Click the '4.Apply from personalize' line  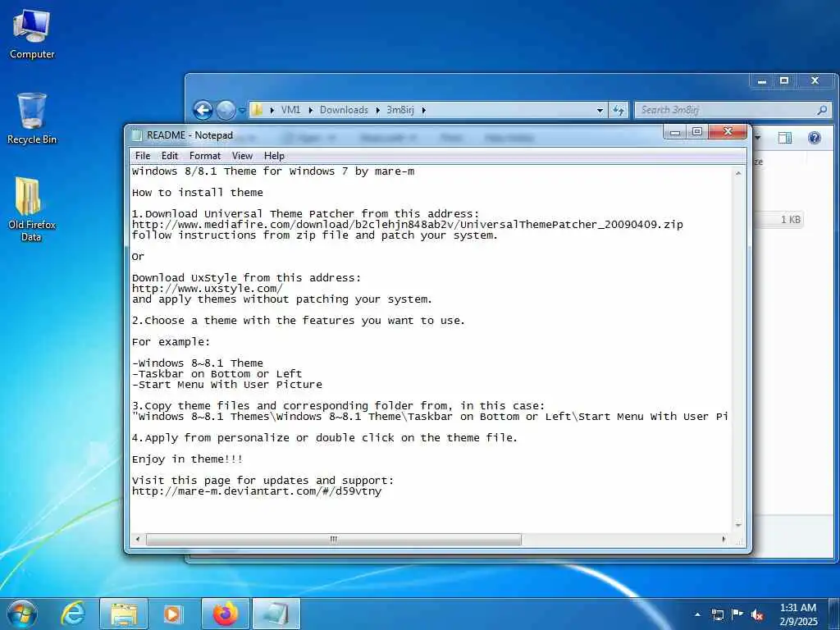(x=325, y=438)
